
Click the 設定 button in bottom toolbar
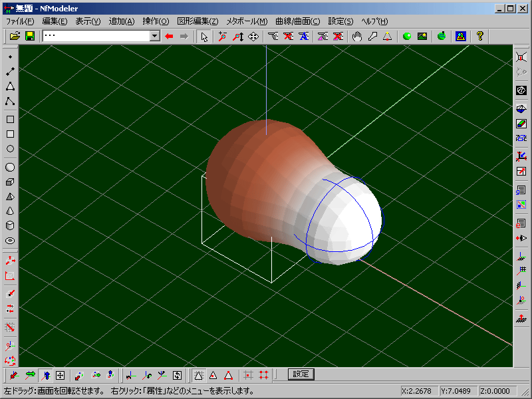tap(301, 374)
